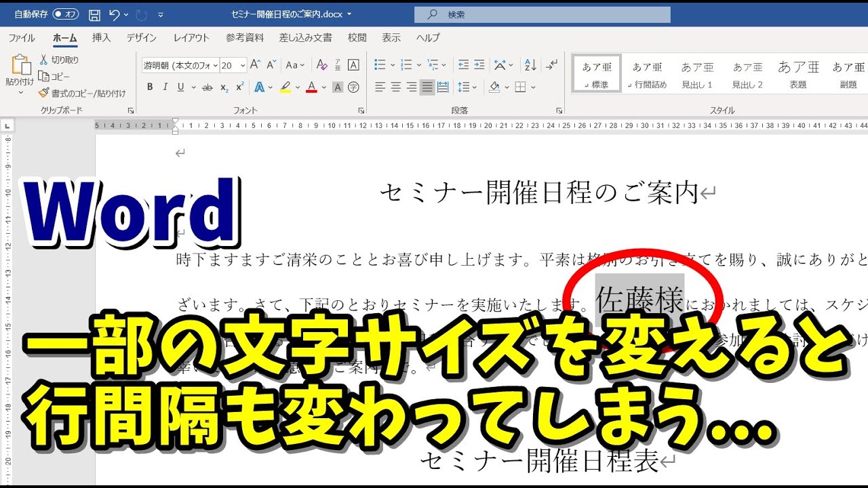Open the Quick Access Toolbar customize arrow
The image size is (868, 488).
pos(161,14)
